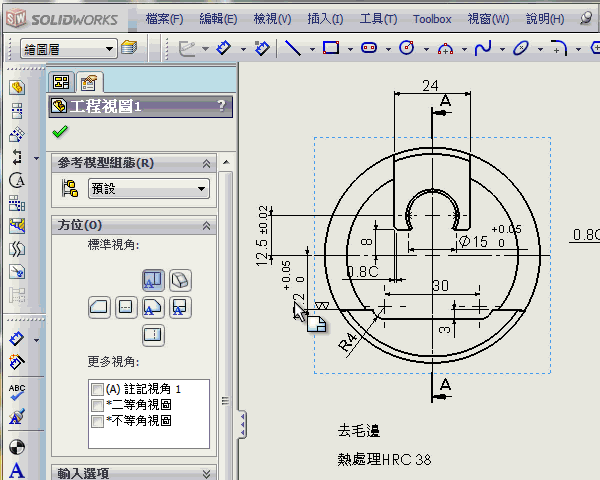Check the (A) 註記視角 1 checkbox

(97, 389)
